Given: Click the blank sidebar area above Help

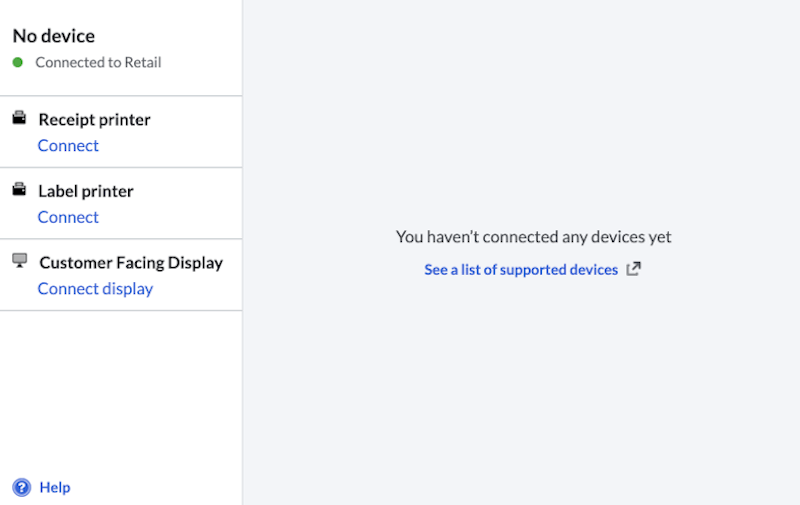Looking at the screenshot, I should click(120, 390).
